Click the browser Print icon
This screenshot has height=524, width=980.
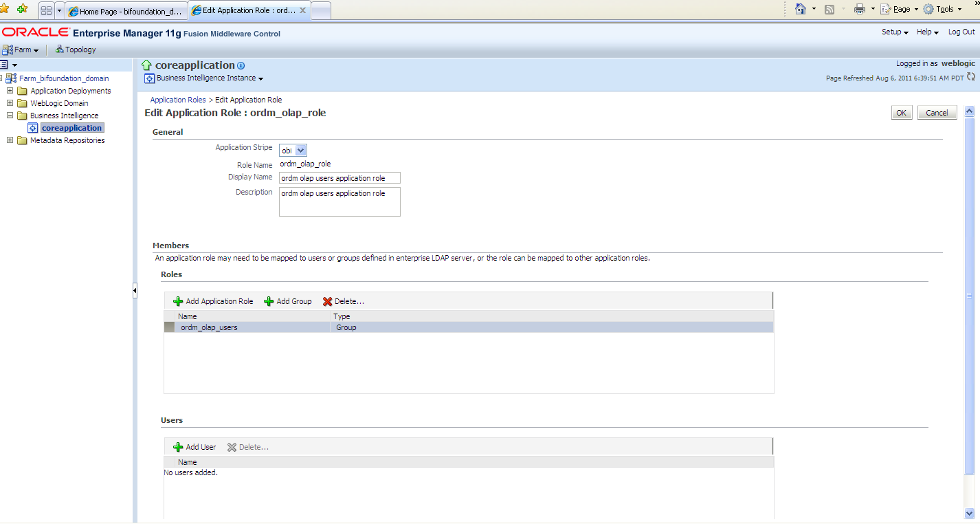pos(859,9)
